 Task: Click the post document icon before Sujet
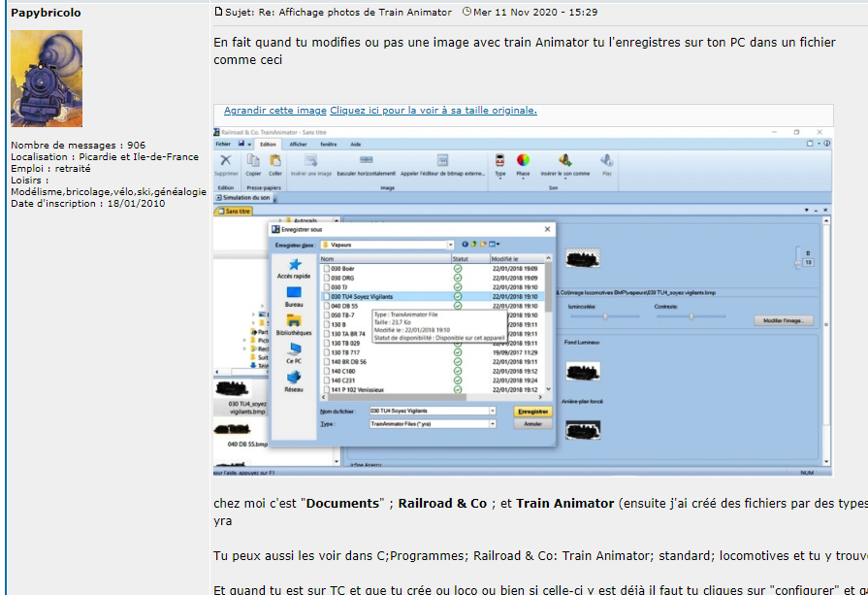218,12
